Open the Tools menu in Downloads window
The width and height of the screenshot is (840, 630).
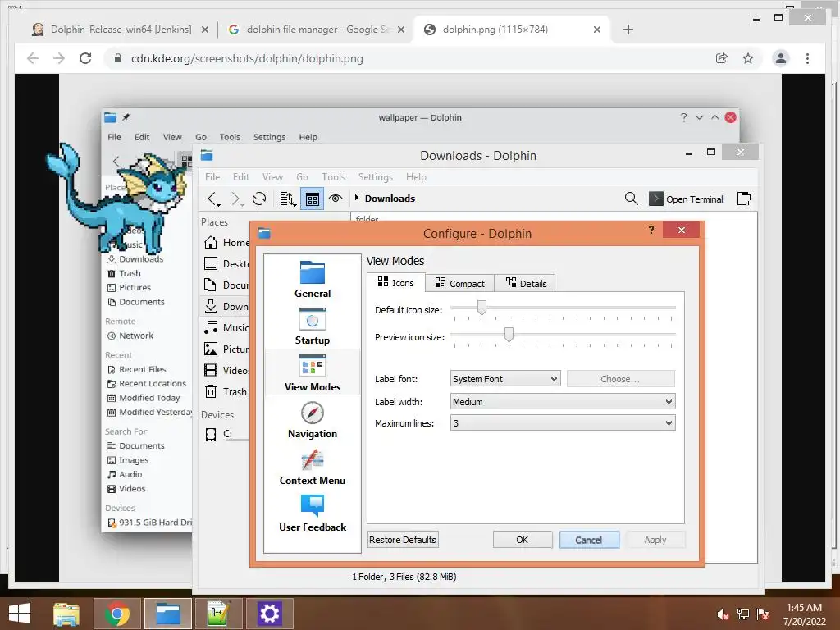(333, 177)
